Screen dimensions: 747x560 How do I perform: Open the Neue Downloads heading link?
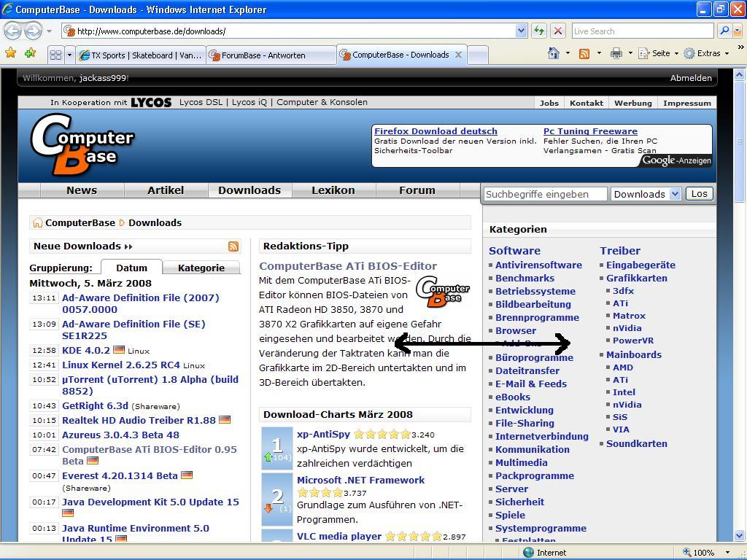click(83, 246)
